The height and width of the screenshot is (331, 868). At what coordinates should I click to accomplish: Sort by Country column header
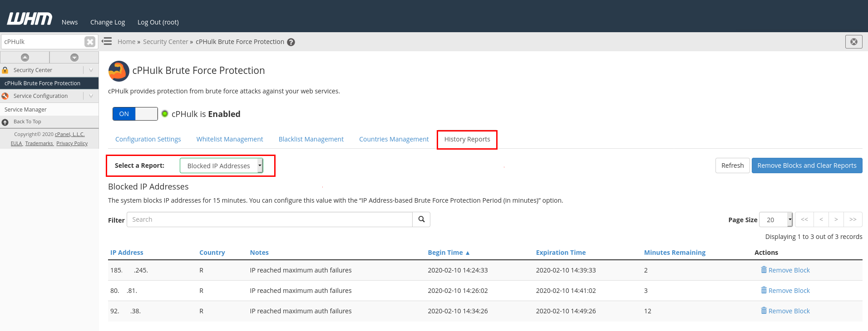point(212,253)
